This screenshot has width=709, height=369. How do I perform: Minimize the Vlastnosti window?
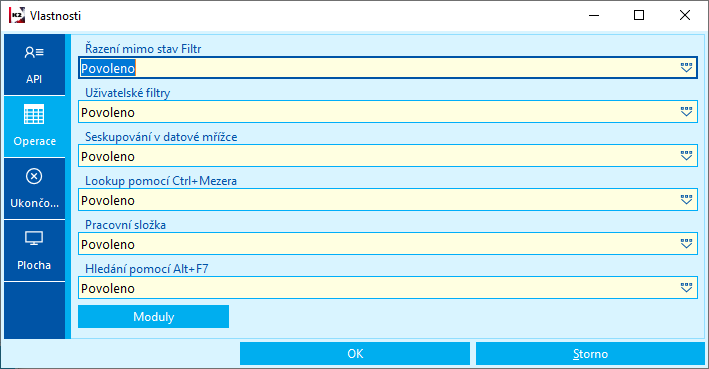pyautogui.click(x=594, y=15)
